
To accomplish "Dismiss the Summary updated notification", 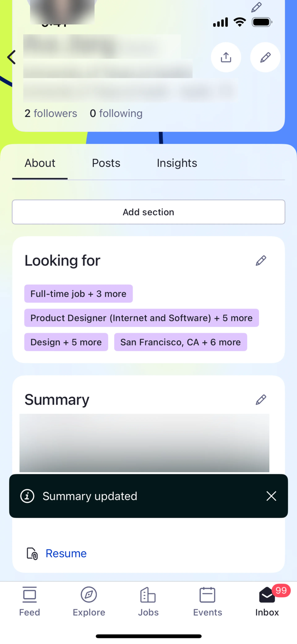I will coord(271,496).
